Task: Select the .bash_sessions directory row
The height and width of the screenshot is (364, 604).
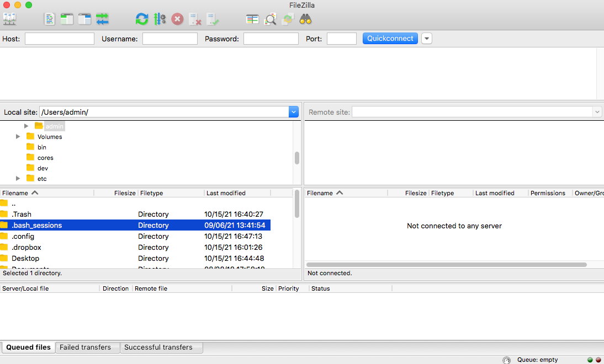Action: coord(135,225)
